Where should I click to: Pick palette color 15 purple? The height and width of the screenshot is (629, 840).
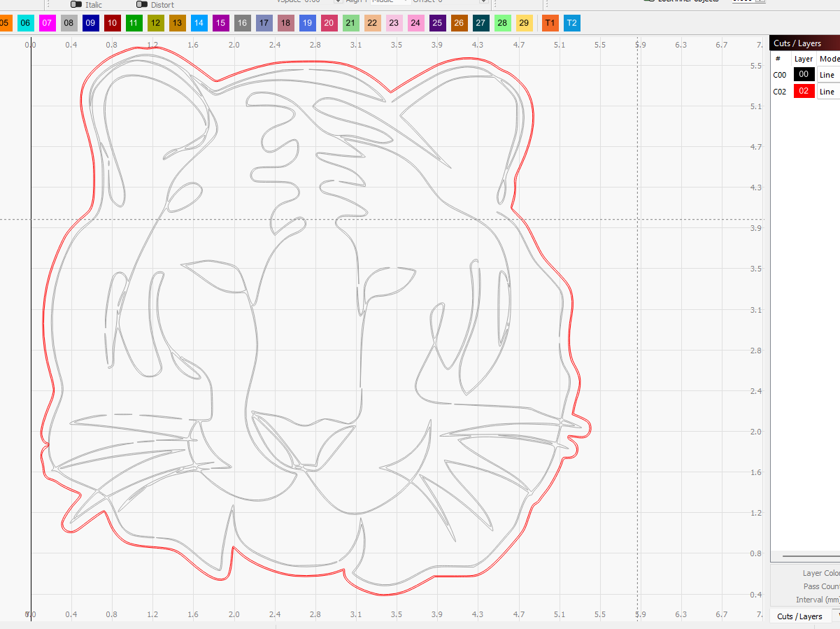[x=220, y=23]
